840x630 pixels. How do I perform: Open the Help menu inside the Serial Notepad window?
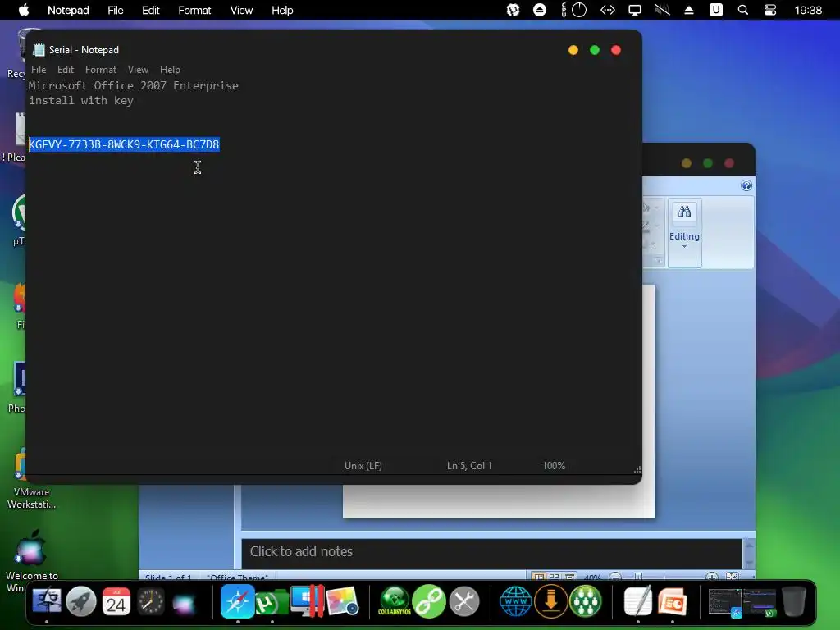(x=170, y=70)
